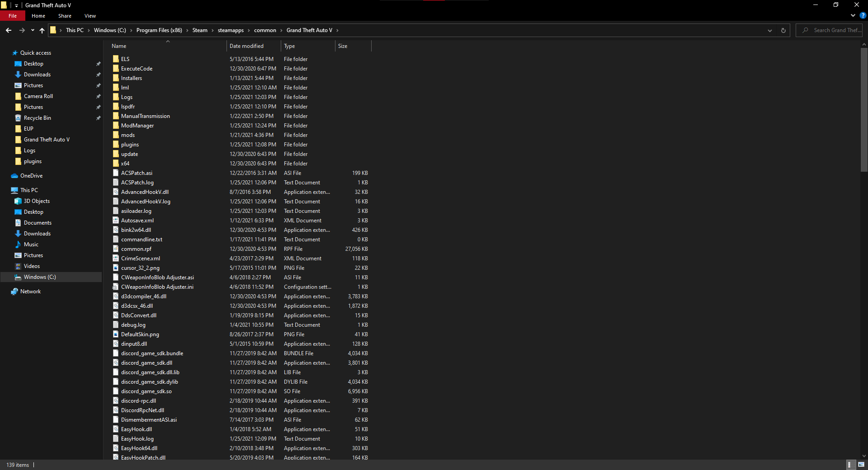Click the vertical scrollbar thumb
Screen dimensions: 868x470
864,110
